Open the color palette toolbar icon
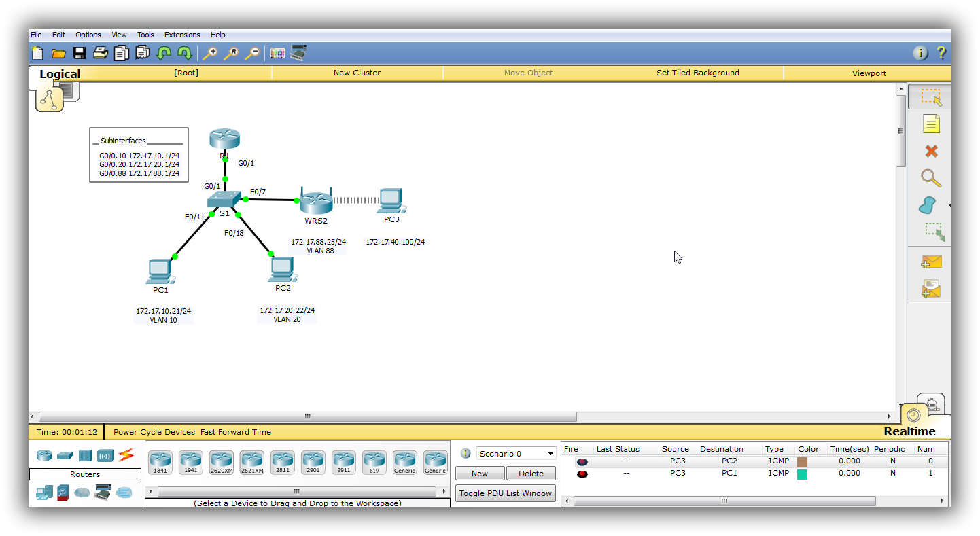 pos(277,52)
